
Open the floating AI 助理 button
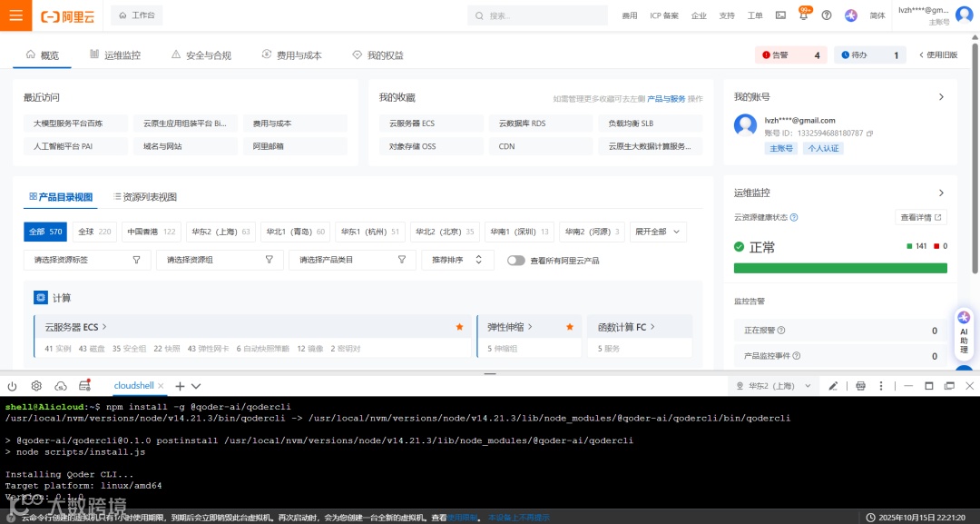(x=964, y=334)
